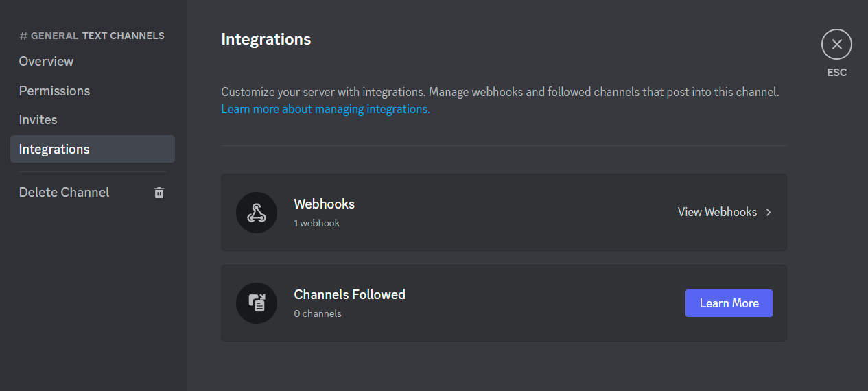The width and height of the screenshot is (868, 391).
Task: Click the Channels Followed title
Action: click(x=349, y=294)
